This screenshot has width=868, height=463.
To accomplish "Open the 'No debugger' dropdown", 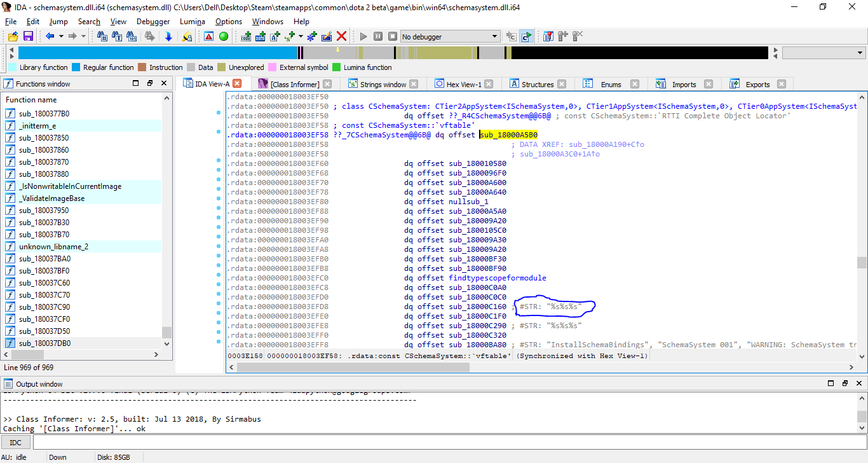I will click(x=450, y=36).
